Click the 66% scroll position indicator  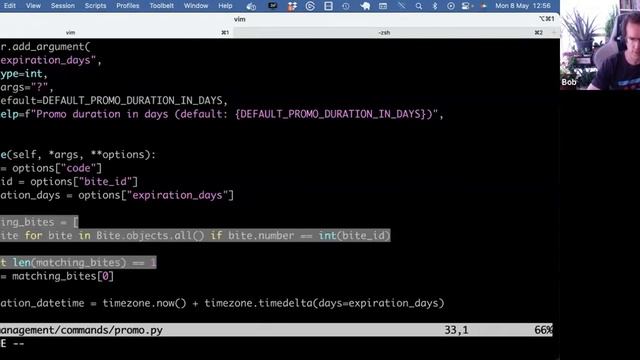(543, 330)
